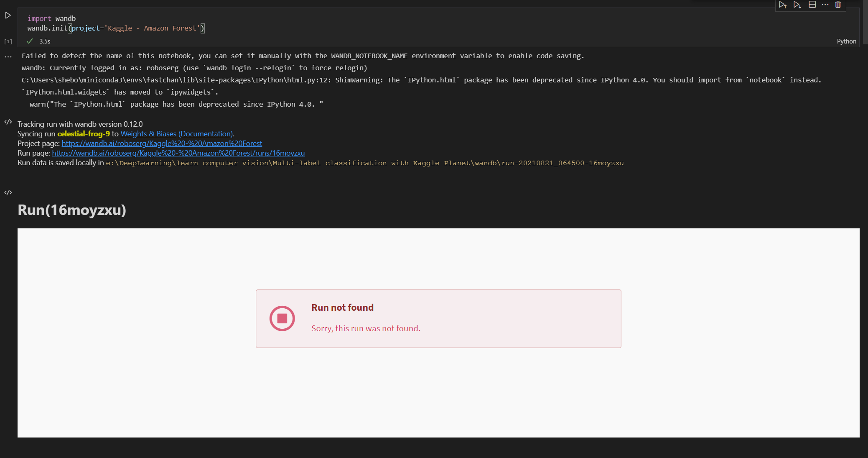This screenshot has height=458, width=868.
Task: Split the notebook cell
Action: pyautogui.click(x=812, y=5)
